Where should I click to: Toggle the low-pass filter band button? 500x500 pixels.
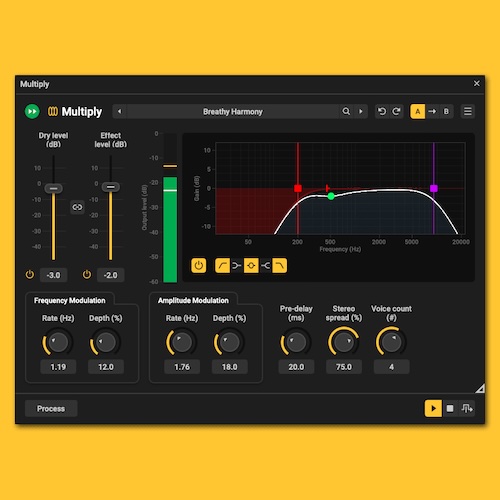(279, 266)
